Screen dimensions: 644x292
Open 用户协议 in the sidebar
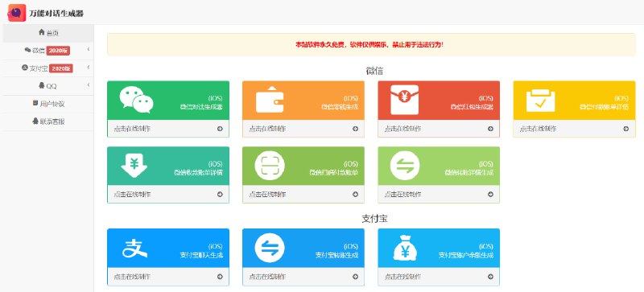point(48,104)
